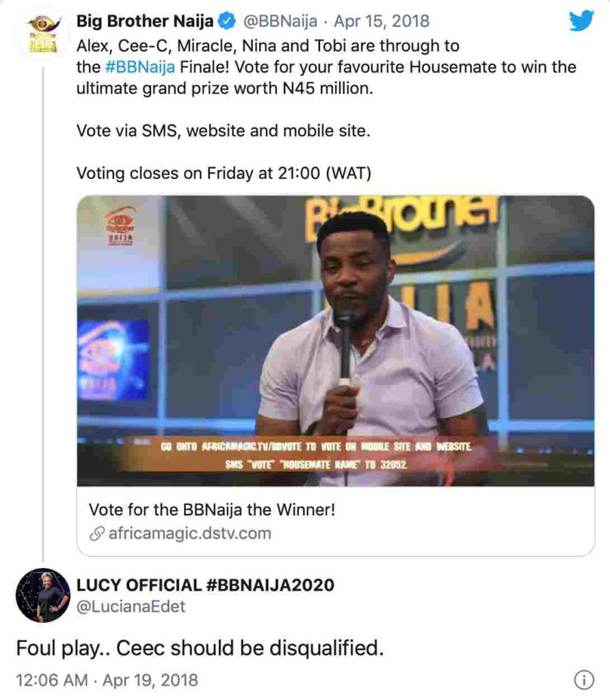Image resolution: width=610 pixels, height=700 pixels.
Task: Open the host photo with the microphone
Action: tap(335, 340)
